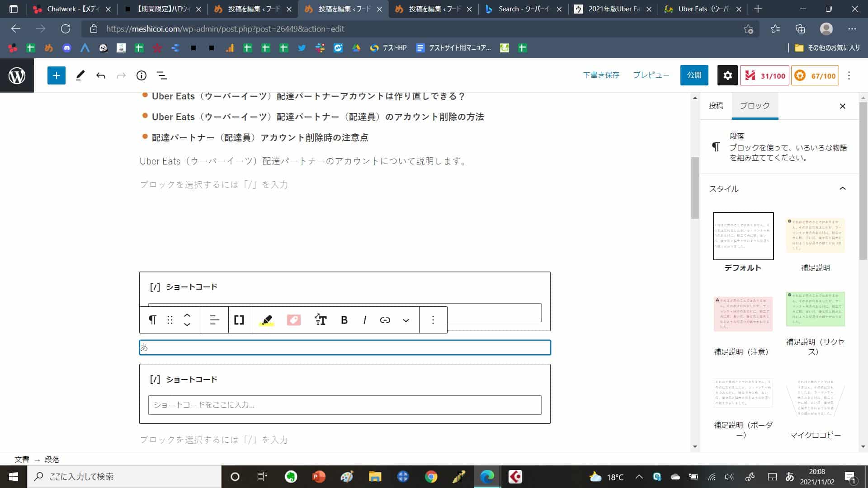This screenshot has height=488, width=868.
Task: Open the block inserter plus button
Action: [x=57, y=75]
